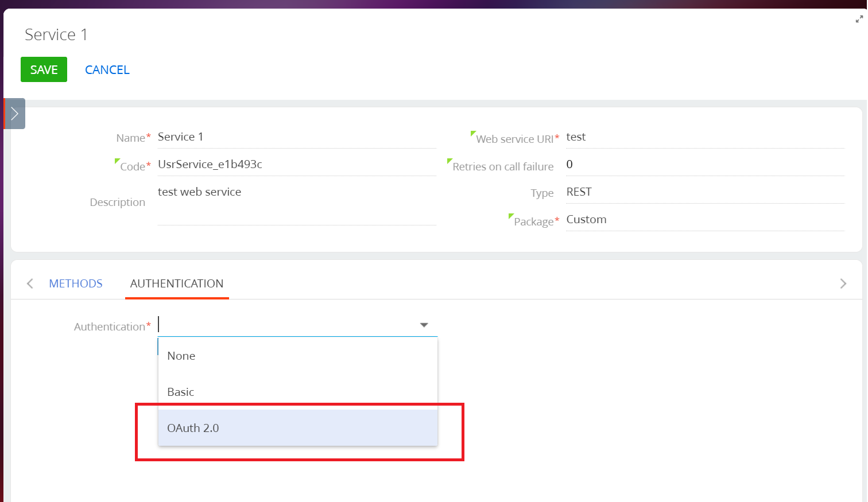Expand the left side panel arrow
This screenshot has width=868, height=502.
[14, 114]
